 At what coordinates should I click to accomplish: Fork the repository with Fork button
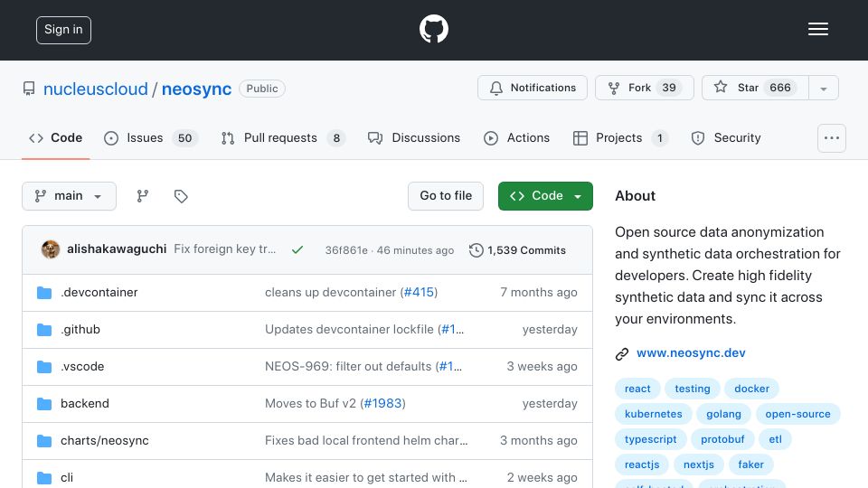(645, 88)
